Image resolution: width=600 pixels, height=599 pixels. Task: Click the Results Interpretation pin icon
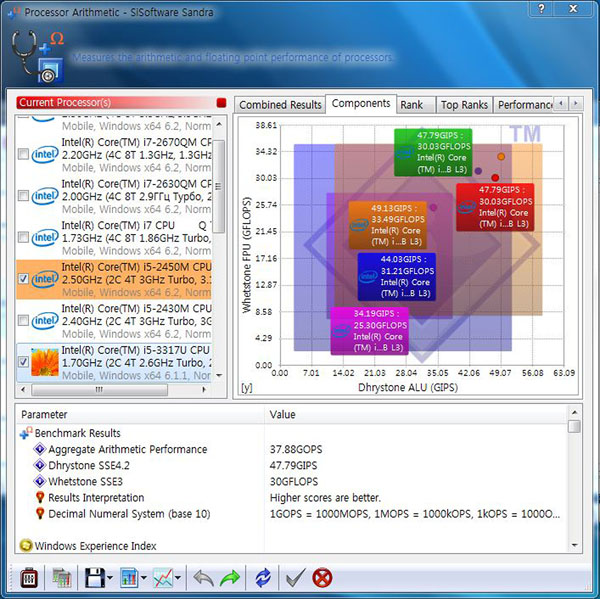[x=40, y=497]
